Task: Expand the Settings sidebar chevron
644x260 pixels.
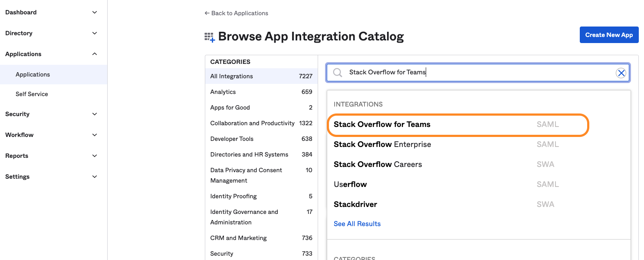Action: (95, 177)
